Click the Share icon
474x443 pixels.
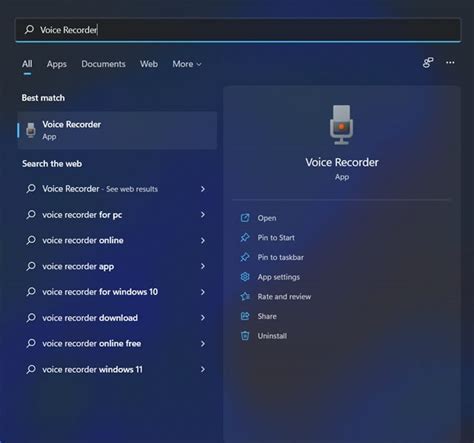click(245, 316)
